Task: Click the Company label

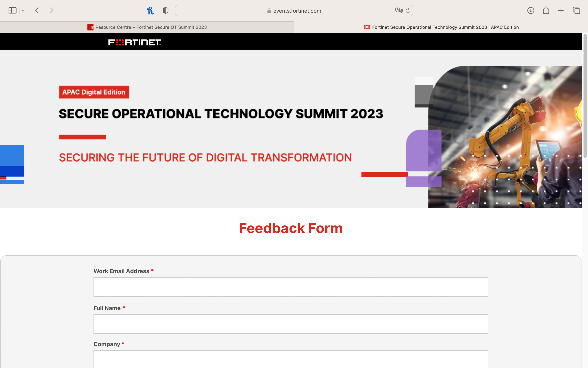Action: tap(107, 344)
